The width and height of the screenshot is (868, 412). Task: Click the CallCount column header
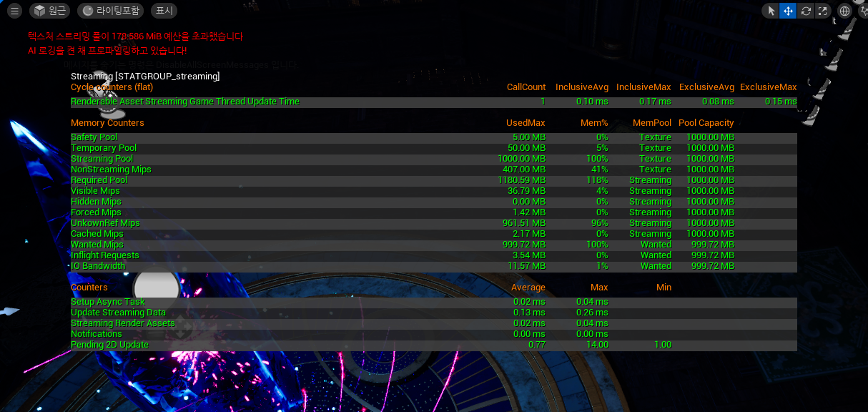click(526, 87)
